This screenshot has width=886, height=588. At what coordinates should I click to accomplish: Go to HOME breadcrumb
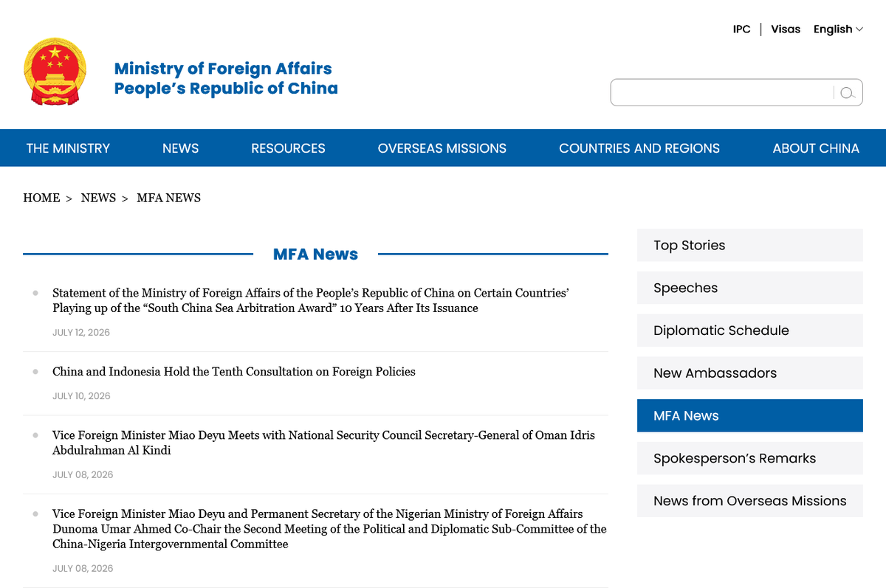point(41,198)
